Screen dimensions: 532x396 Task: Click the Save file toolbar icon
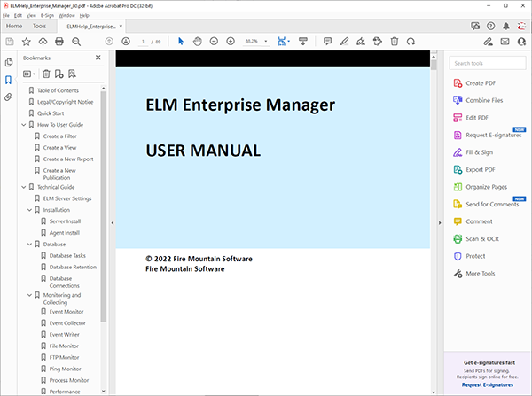[x=10, y=42]
